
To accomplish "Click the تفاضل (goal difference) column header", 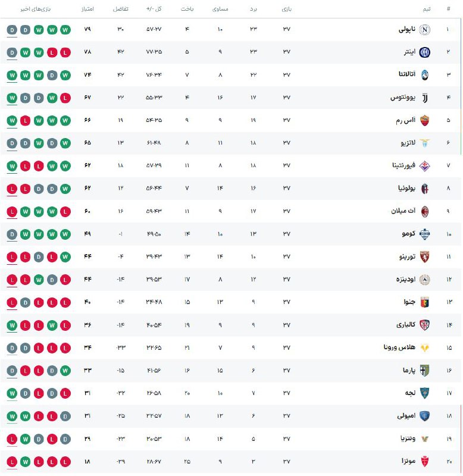I will (120, 10).
